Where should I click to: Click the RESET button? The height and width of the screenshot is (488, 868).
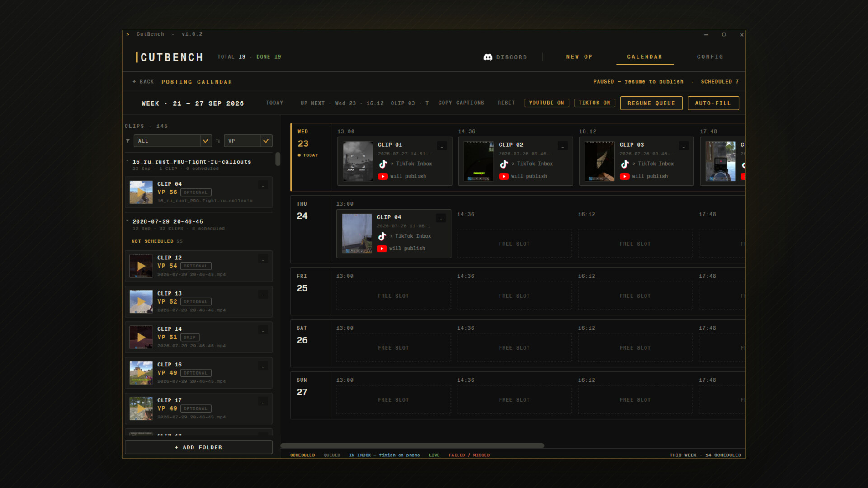pyautogui.click(x=506, y=103)
